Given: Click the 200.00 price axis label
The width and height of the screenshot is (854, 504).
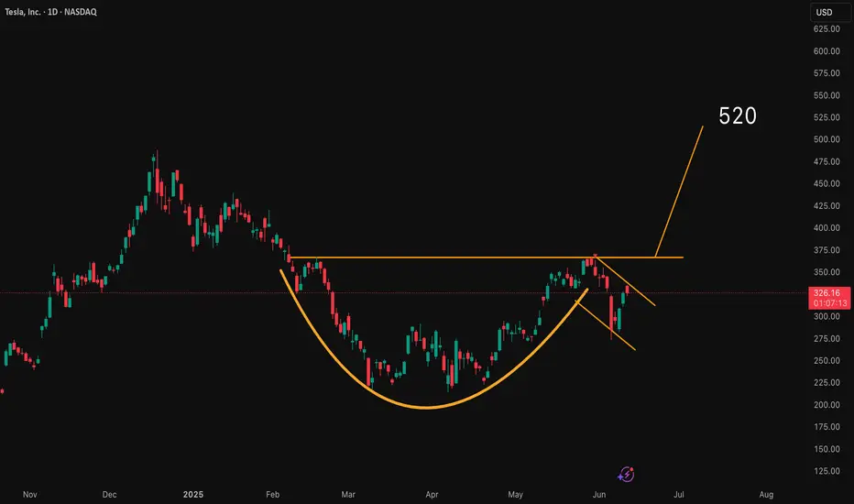Looking at the screenshot, I should coord(827,405).
